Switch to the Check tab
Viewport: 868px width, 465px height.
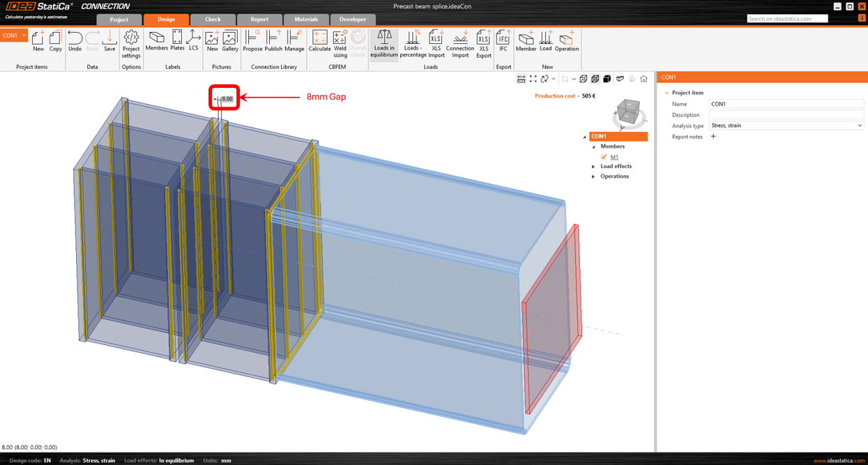tap(213, 20)
